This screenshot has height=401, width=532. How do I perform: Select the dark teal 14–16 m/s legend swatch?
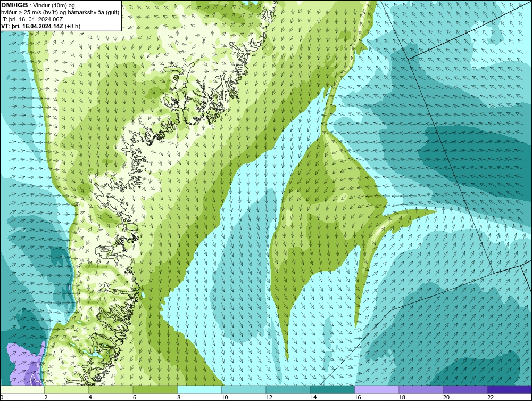332,389
